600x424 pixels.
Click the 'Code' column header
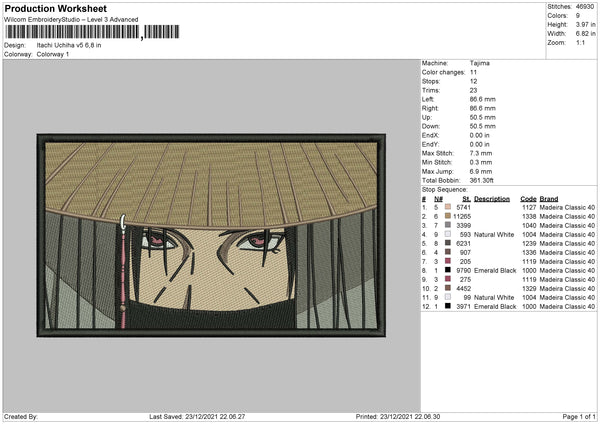(x=528, y=199)
